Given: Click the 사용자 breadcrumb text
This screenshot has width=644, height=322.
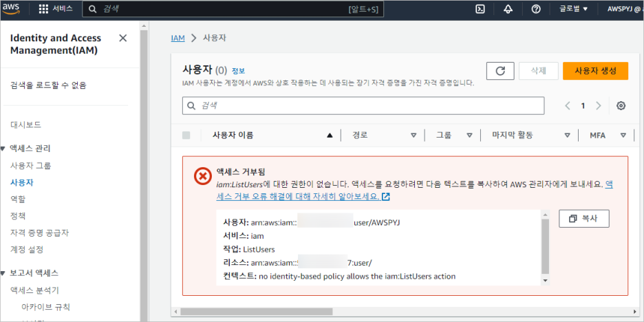Looking at the screenshot, I should tap(215, 39).
